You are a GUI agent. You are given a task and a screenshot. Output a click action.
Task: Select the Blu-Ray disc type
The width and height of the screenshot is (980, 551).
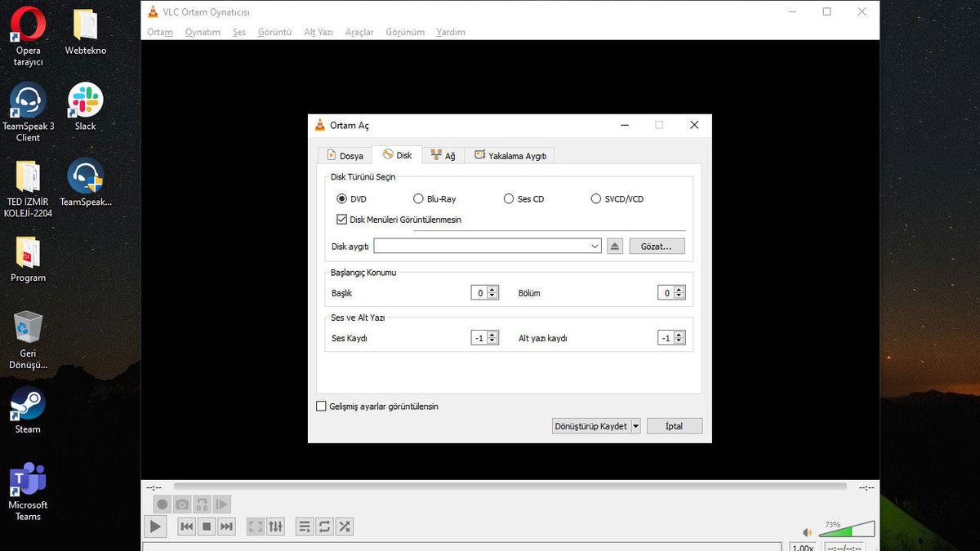418,198
